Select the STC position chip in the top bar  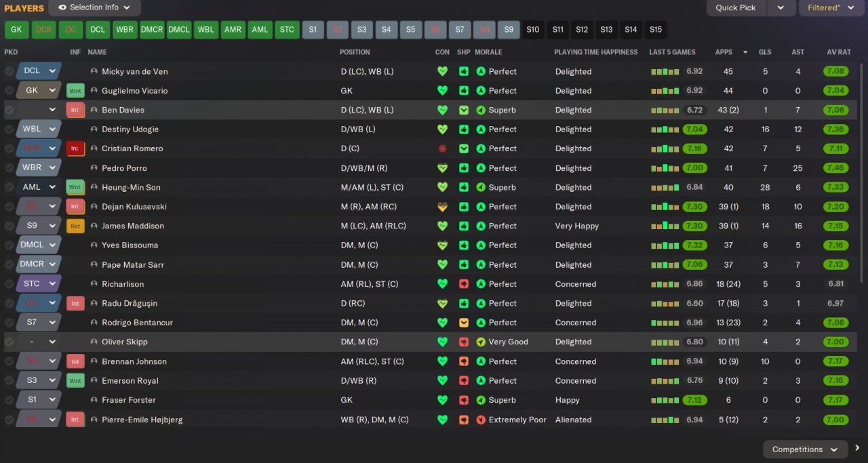[287, 30]
